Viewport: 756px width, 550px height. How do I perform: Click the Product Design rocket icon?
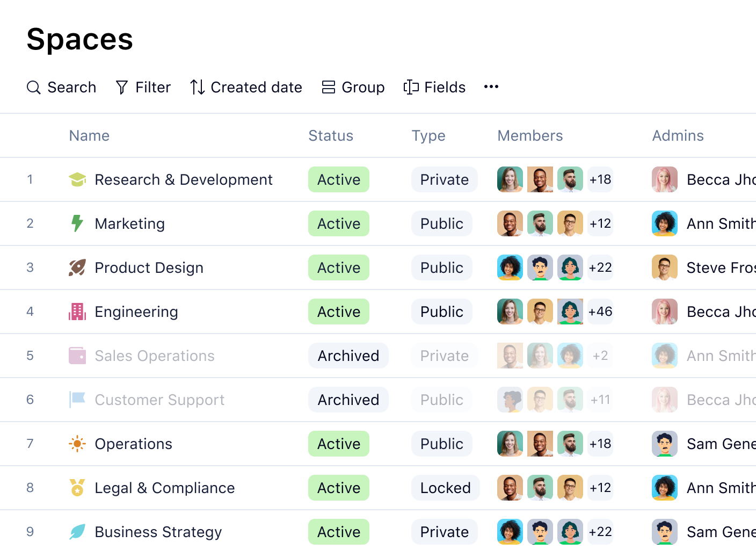point(77,267)
